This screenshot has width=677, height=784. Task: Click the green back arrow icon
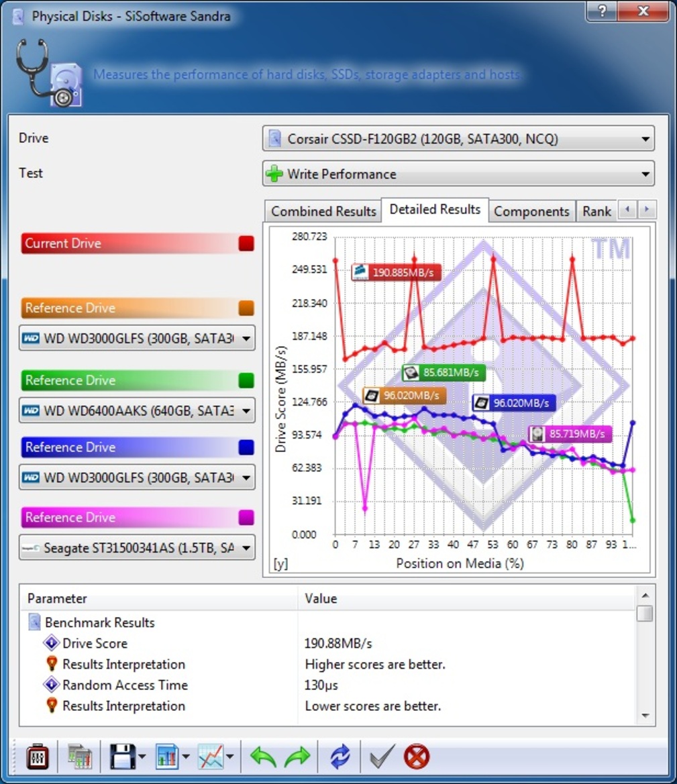point(263,757)
